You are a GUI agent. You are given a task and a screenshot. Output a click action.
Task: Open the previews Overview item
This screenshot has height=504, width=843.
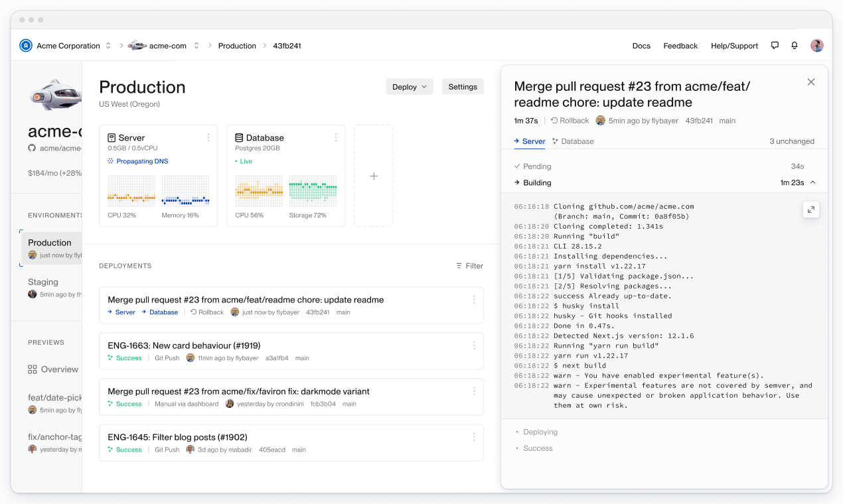pos(53,369)
